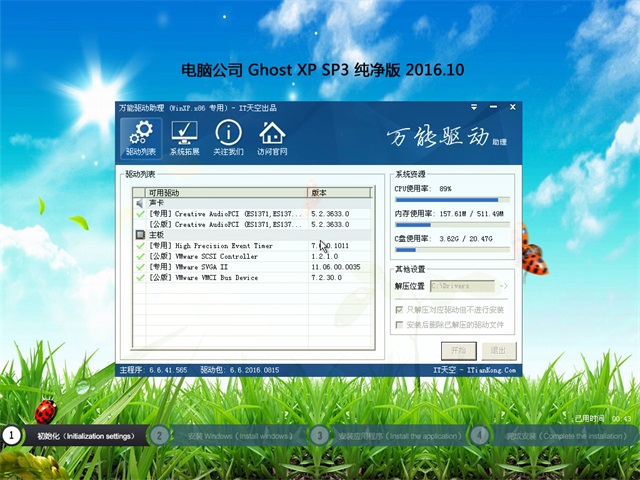
Task: Open the 访问官网 home icon
Action: [272, 138]
